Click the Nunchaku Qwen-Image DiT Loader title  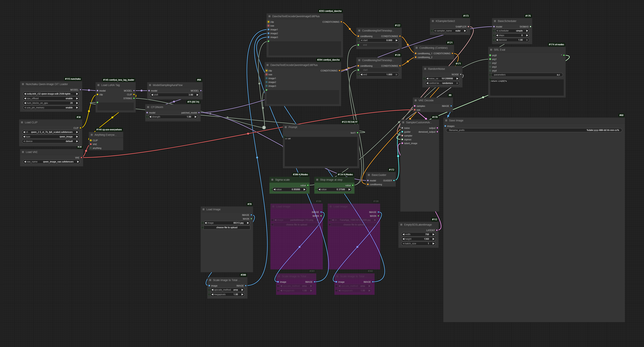point(47,84)
